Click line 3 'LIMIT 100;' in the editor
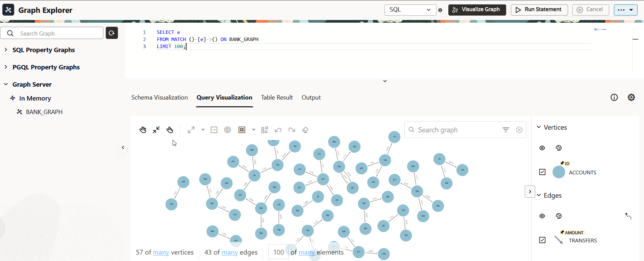Image resolution: width=644 pixels, height=261 pixels. tap(171, 46)
